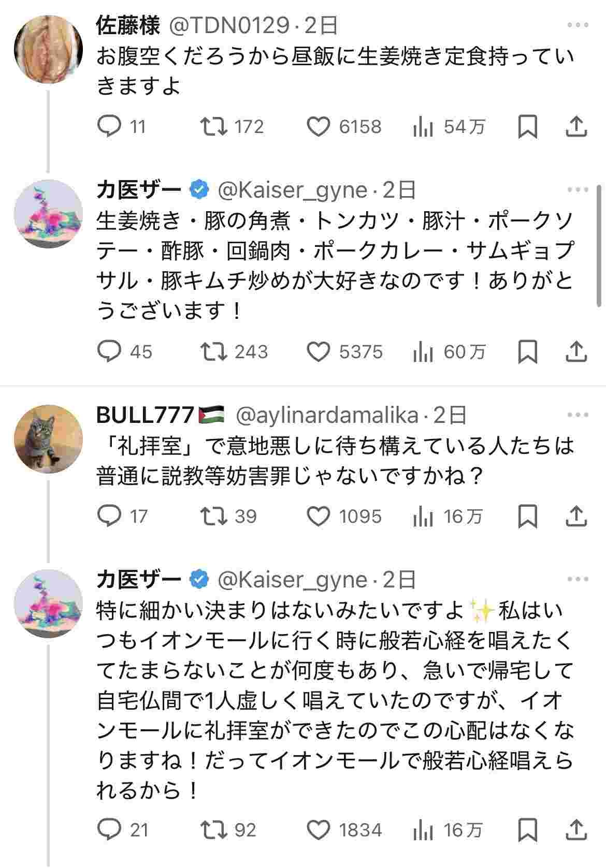606x868 pixels.
Task: Repost the tweet with 243 reposts
Action: (x=214, y=352)
